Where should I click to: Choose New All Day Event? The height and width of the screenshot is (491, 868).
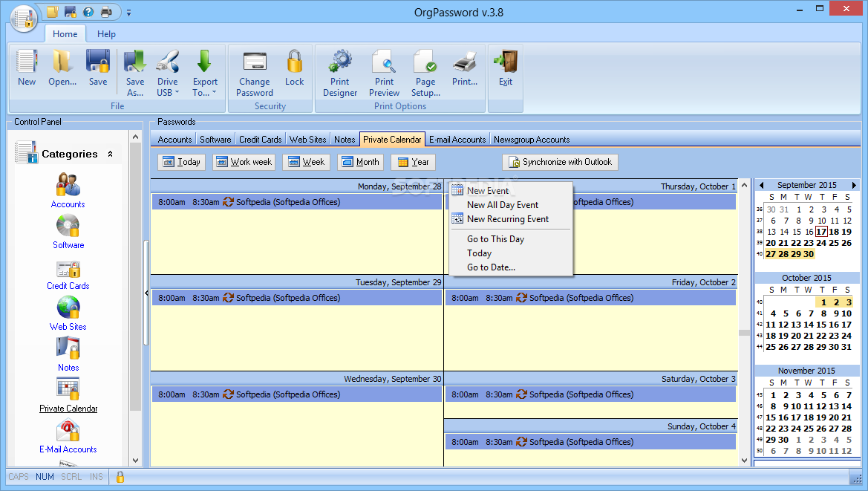pos(512,205)
